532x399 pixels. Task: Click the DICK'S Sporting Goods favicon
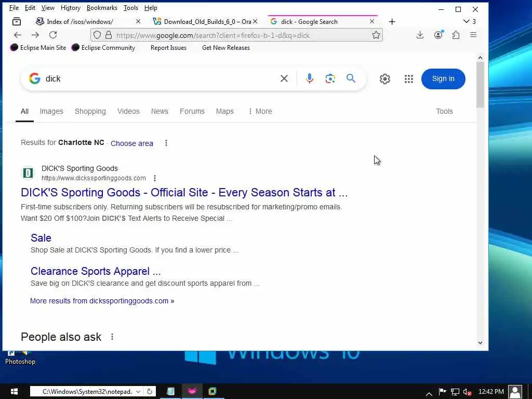point(28,173)
